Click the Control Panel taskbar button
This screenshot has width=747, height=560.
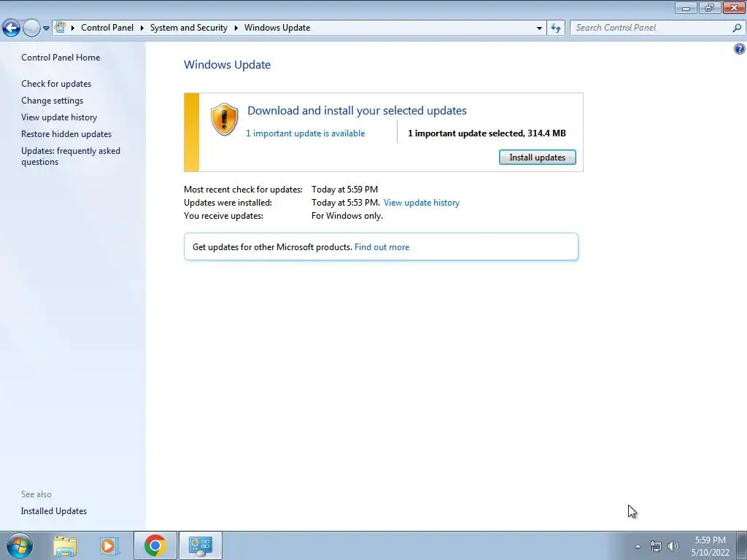[201, 545]
